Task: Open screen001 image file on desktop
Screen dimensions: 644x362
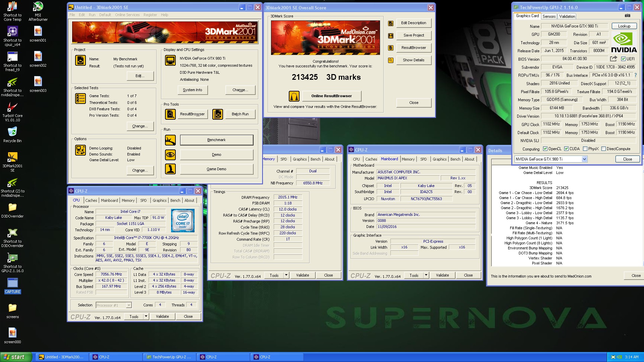Action: pos(38,34)
